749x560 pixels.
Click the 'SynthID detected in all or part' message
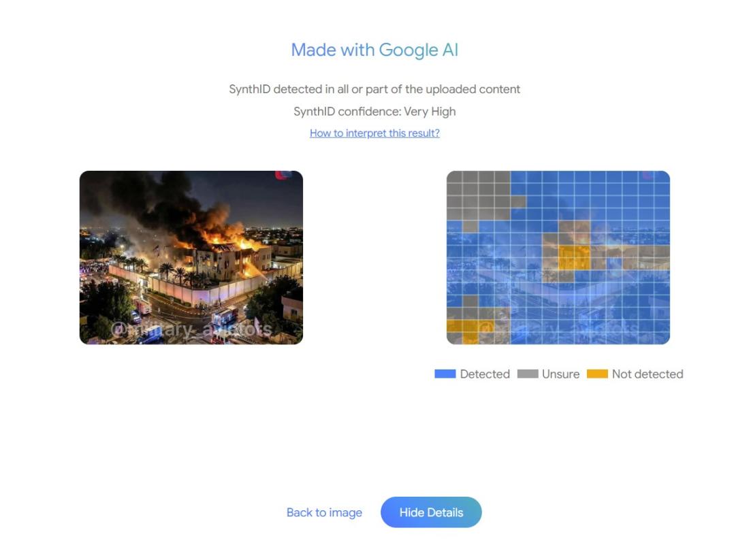pos(374,89)
